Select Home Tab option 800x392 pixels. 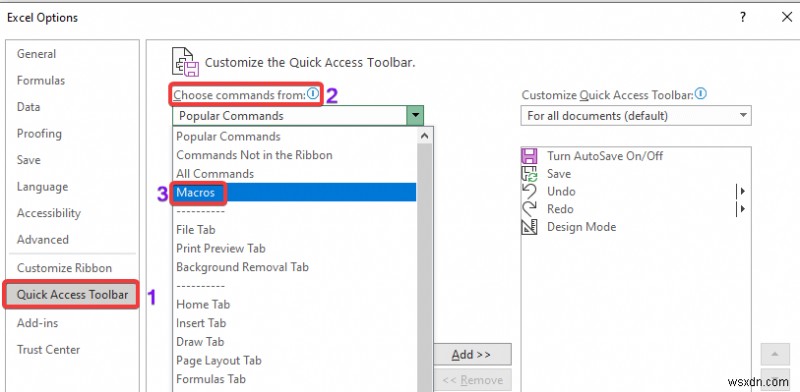click(203, 304)
